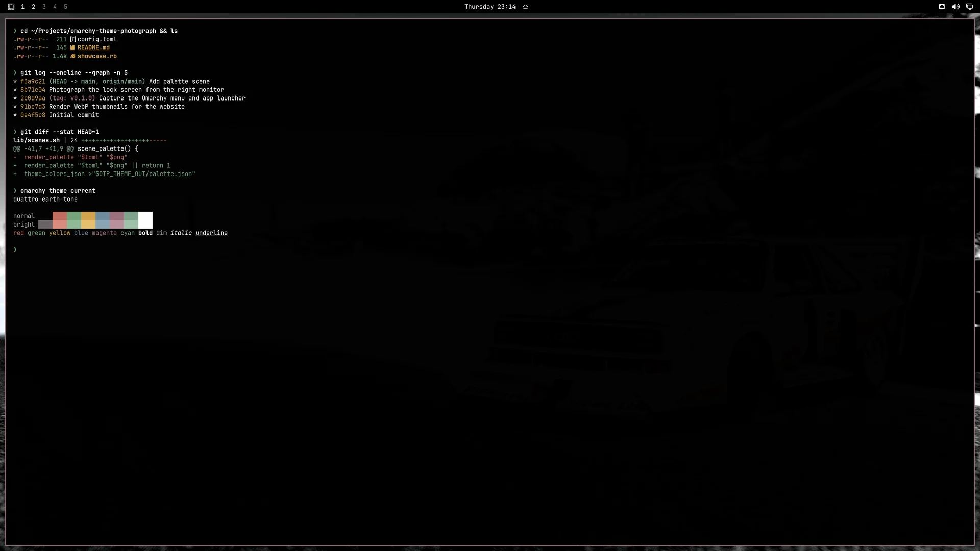980x551 pixels.
Task: Switch to workspace 4
Action: click(x=55, y=7)
